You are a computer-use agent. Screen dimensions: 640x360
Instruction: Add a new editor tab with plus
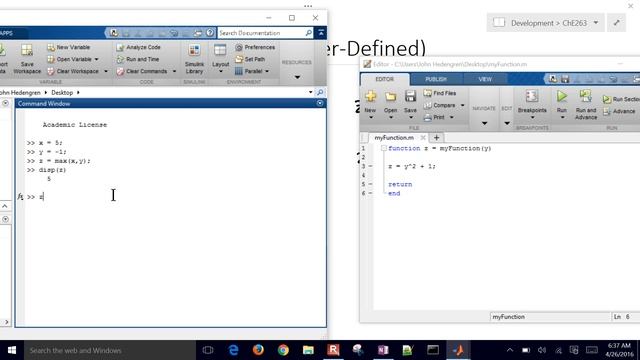pyautogui.click(x=436, y=138)
